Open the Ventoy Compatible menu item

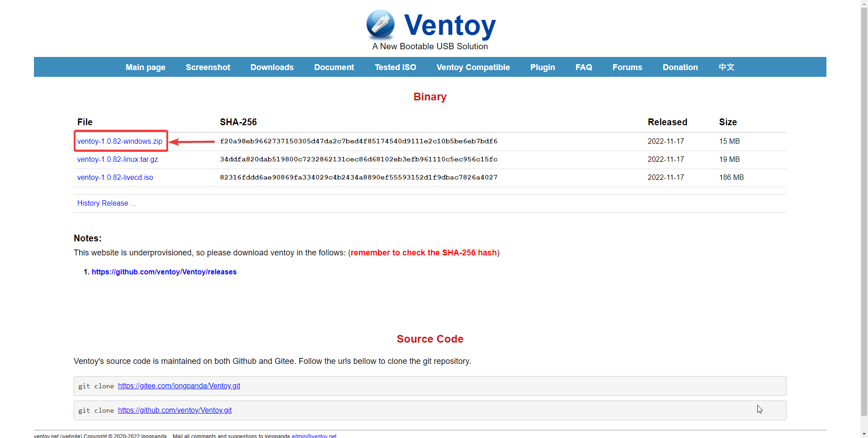click(x=473, y=67)
